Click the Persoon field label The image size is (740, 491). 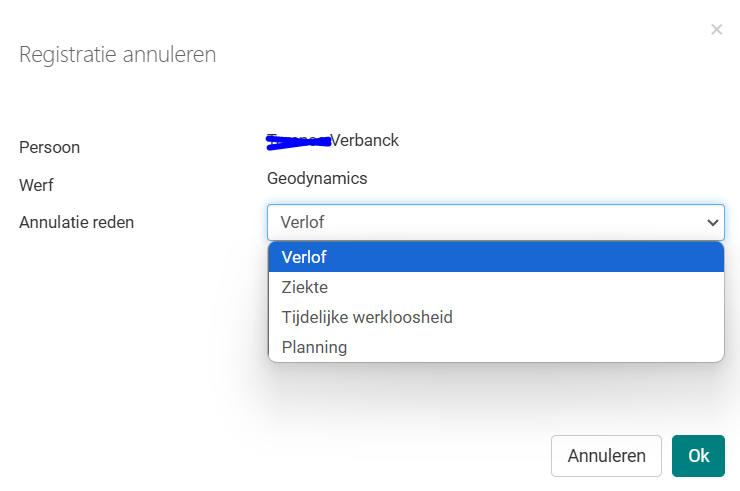[49, 147]
